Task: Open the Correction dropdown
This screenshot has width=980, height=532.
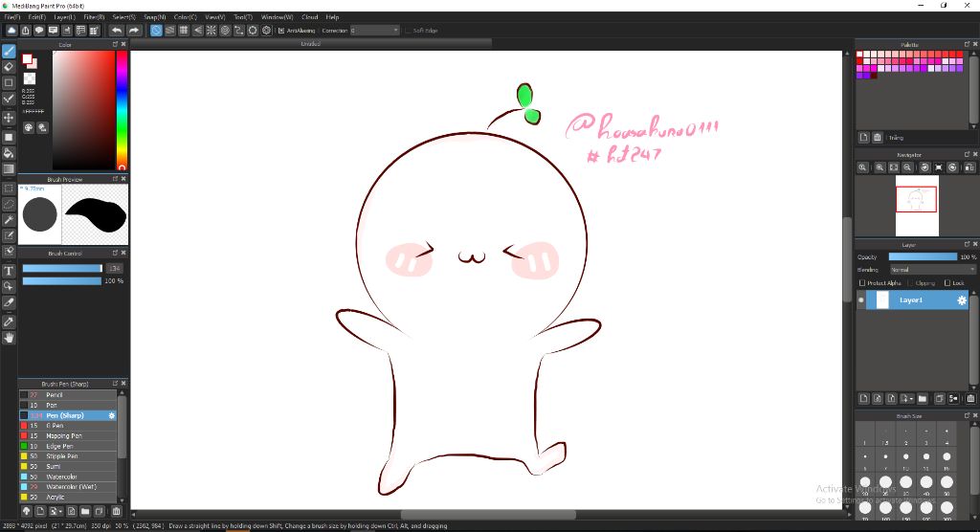Action: pos(374,30)
